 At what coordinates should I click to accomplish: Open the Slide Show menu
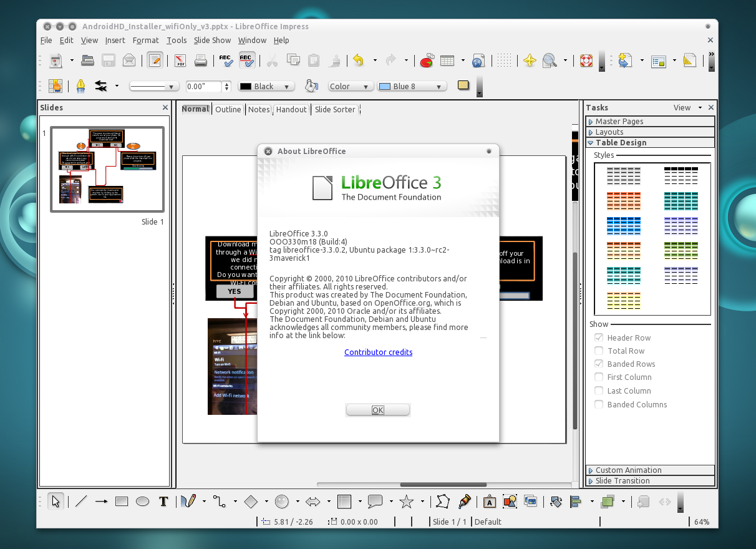pos(212,40)
